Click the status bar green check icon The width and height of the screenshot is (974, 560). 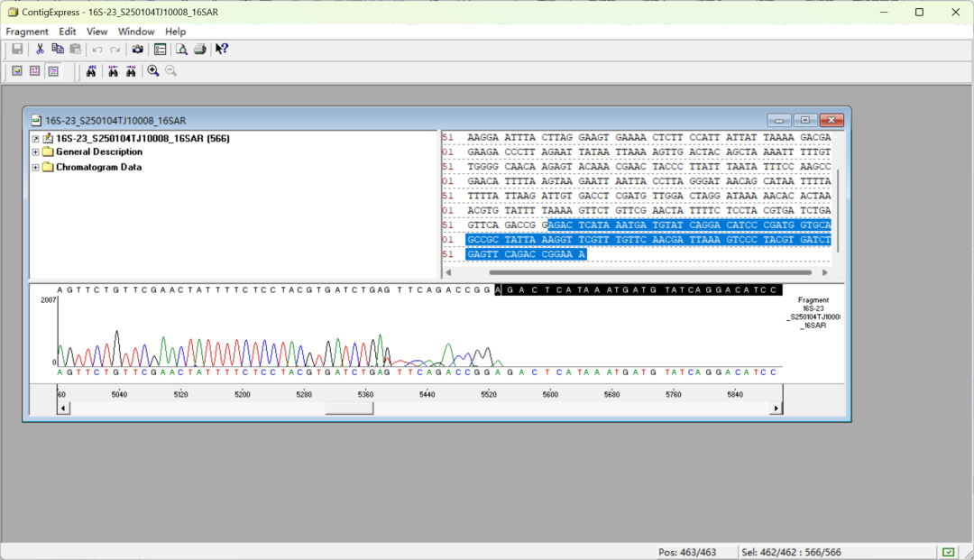tap(948, 552)
